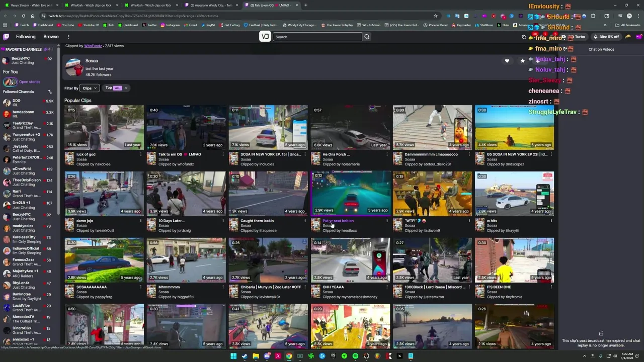This screenshot has width=644, height=362.
Task: Bookmark this page with star icon
Action: (436, 16)
